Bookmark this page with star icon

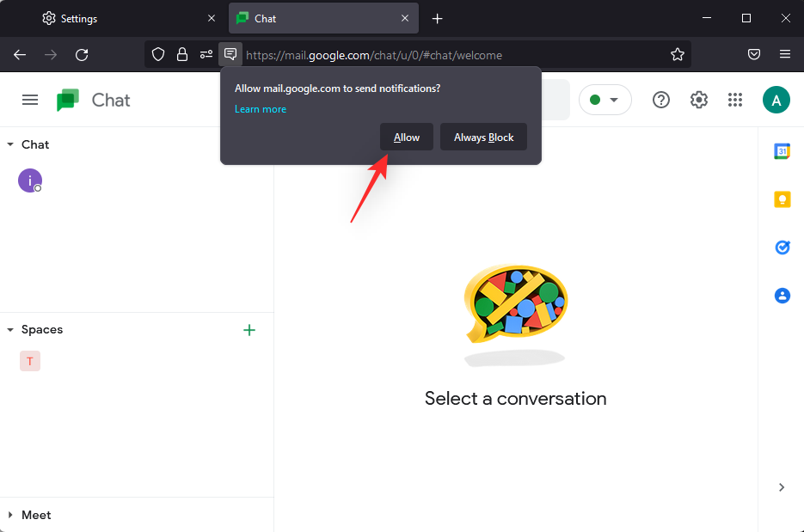pyautogui.click(x=678, y=55)
